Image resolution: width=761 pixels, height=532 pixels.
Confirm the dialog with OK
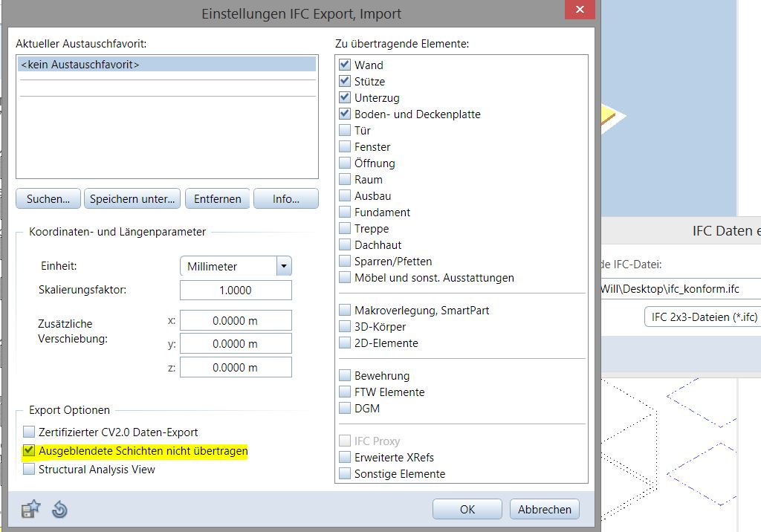pyautogui.click(x=467, y=509)
